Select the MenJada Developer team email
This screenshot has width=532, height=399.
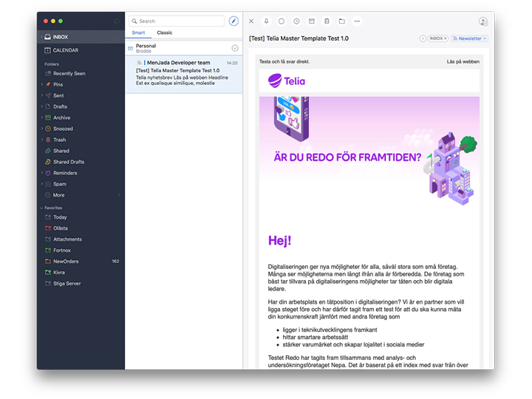click(x=184, y=75)
